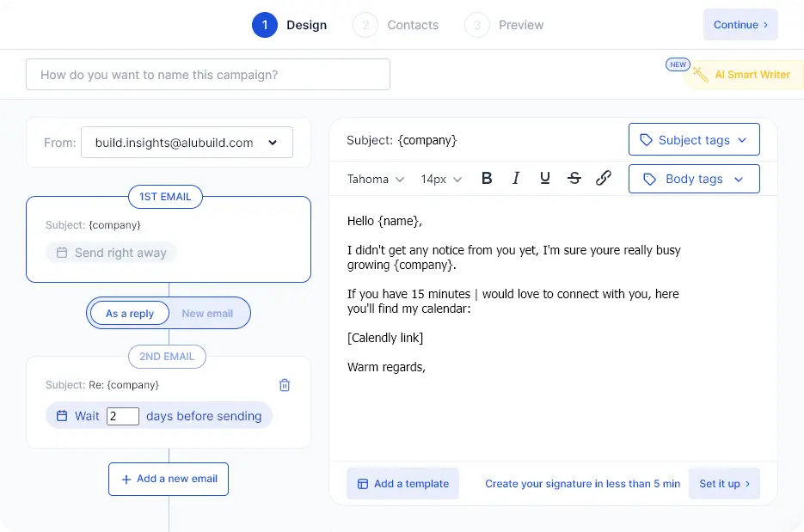804x532 pixels.
Task: Open the From email address dropdown
Action: pos(187,143)
